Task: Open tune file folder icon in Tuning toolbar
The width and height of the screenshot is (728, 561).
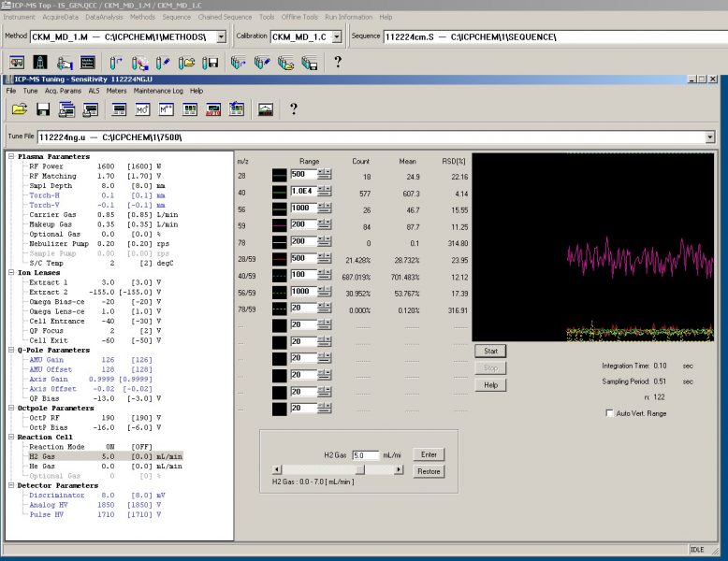Action: (20, 109)
